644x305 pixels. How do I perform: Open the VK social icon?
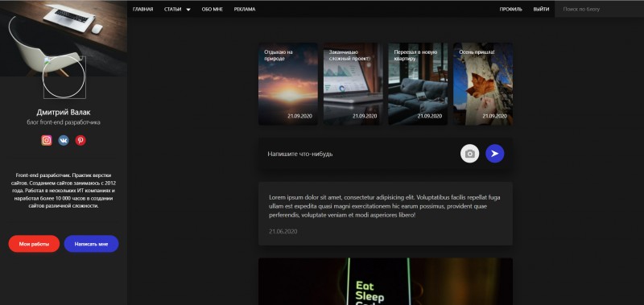[64, 140]
